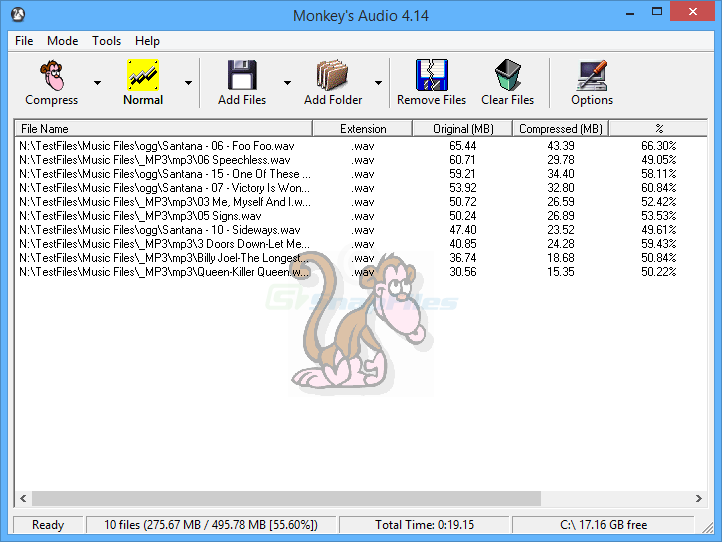Click the Add Folder icon
The width and height of the screenshot is (722, 542).
pyautogui.click(x=332, y=75)
